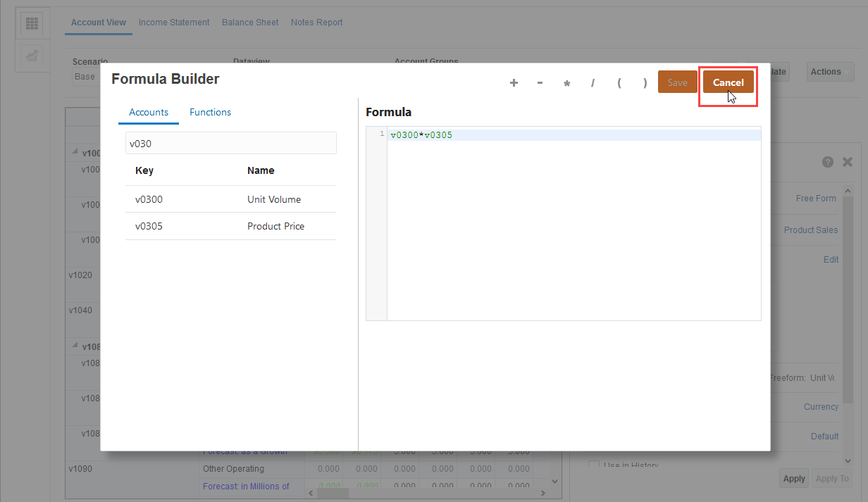The image size is (868, 502).
Task: Insert the multiplication operator
Action: pyautogui.click(x=566, y=82)
